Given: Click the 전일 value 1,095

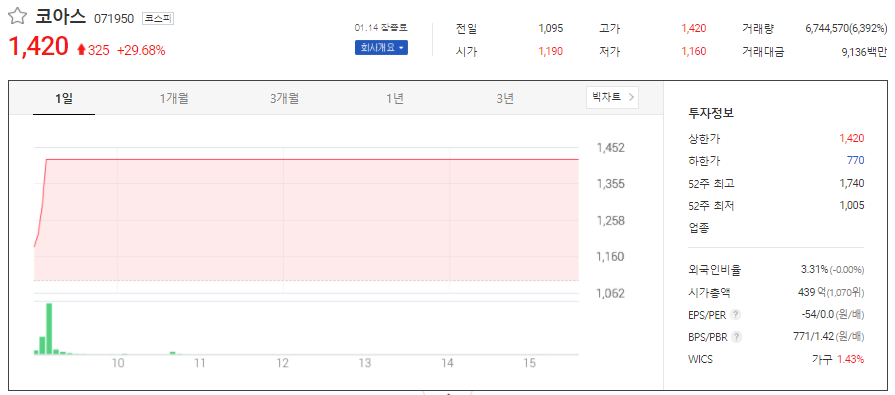Looking at the screenshot, I should coord(551,29).
